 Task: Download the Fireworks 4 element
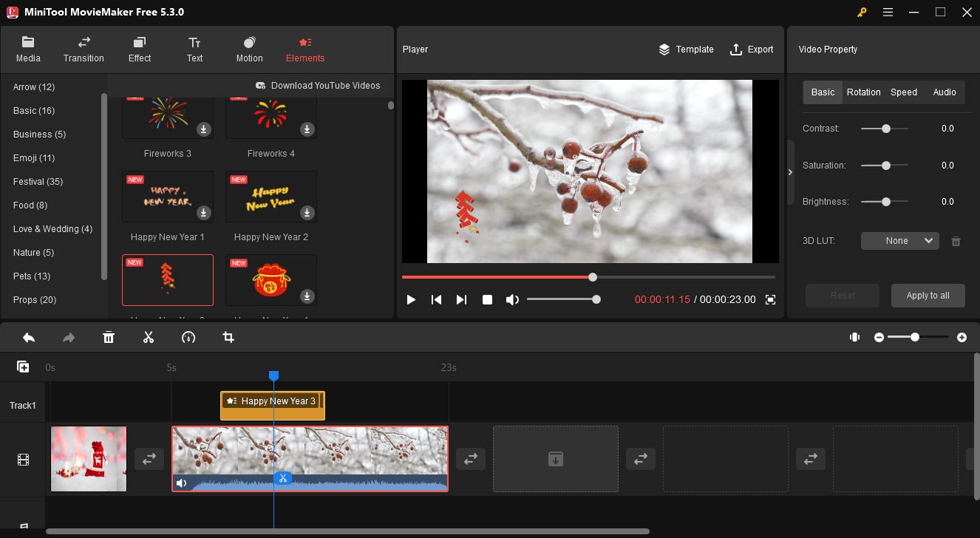tap(307, 129)
